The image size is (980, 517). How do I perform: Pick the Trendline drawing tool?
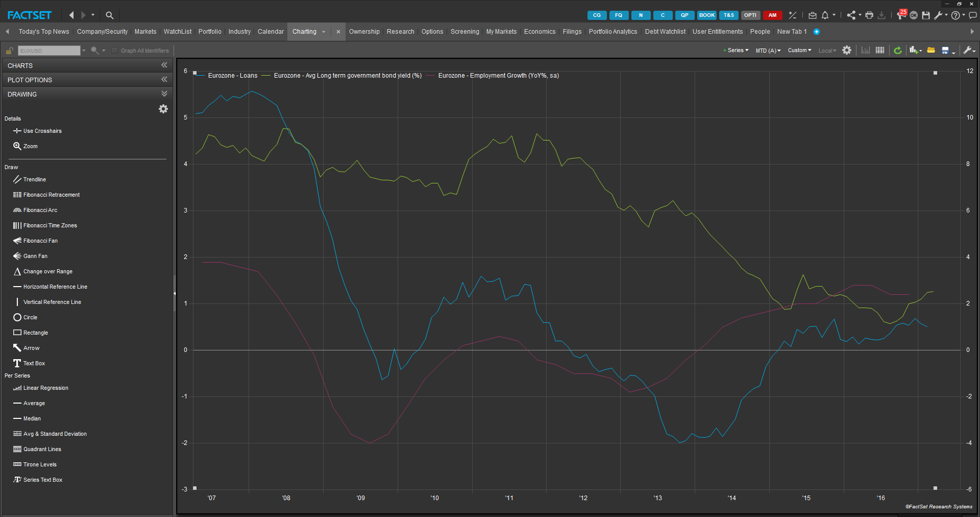coord(34,179)
